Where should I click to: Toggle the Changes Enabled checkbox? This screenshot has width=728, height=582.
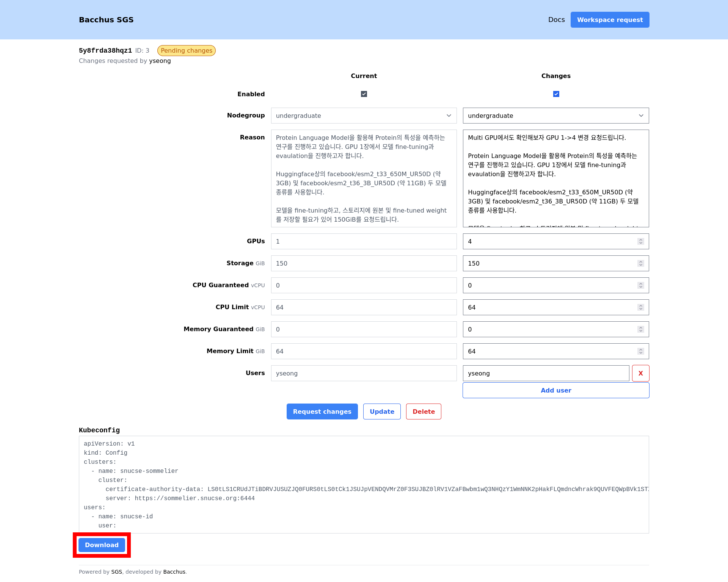click(555, 94)
